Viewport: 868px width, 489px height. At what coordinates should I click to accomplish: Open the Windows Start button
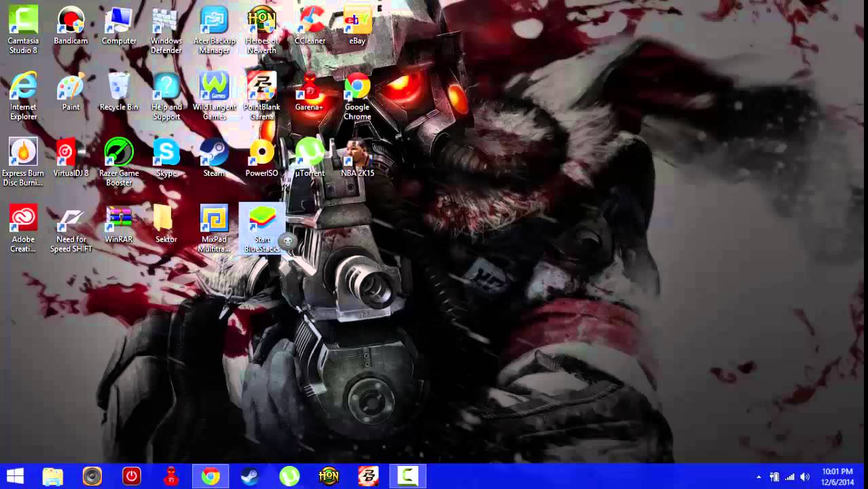(15, 476)
